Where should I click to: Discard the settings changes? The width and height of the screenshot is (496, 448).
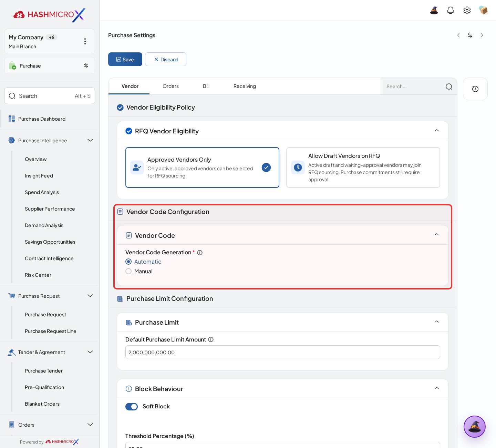click(x=166, y=59)
